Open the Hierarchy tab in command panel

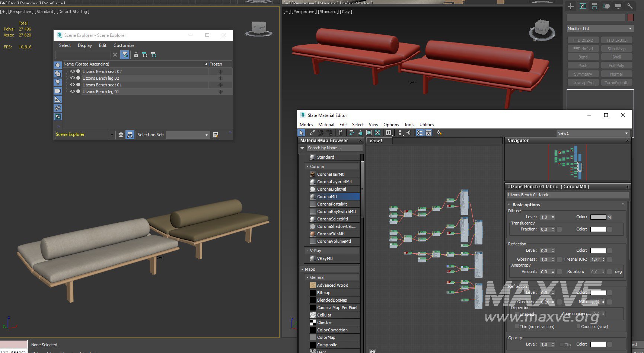pos(594,6)
